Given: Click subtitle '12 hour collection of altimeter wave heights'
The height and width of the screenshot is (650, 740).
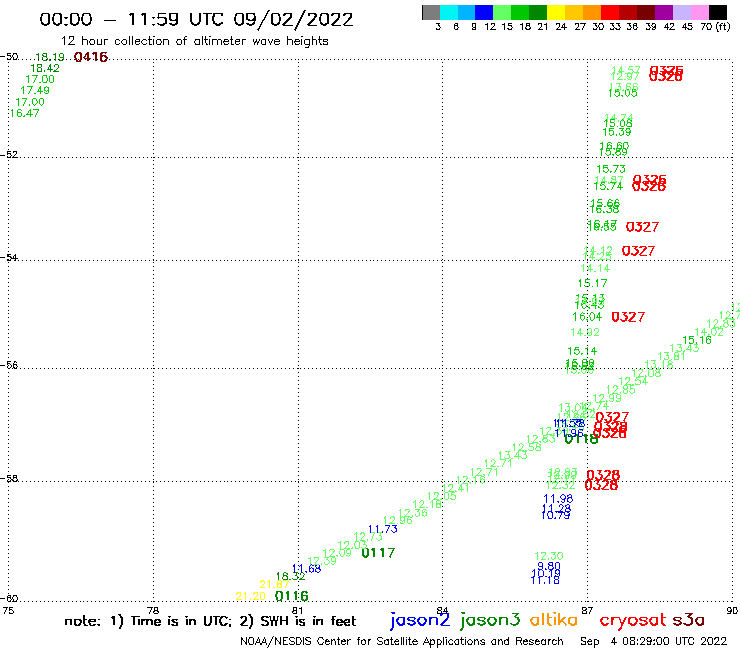Looking at the screenshot, I should [x=194, y=42].
